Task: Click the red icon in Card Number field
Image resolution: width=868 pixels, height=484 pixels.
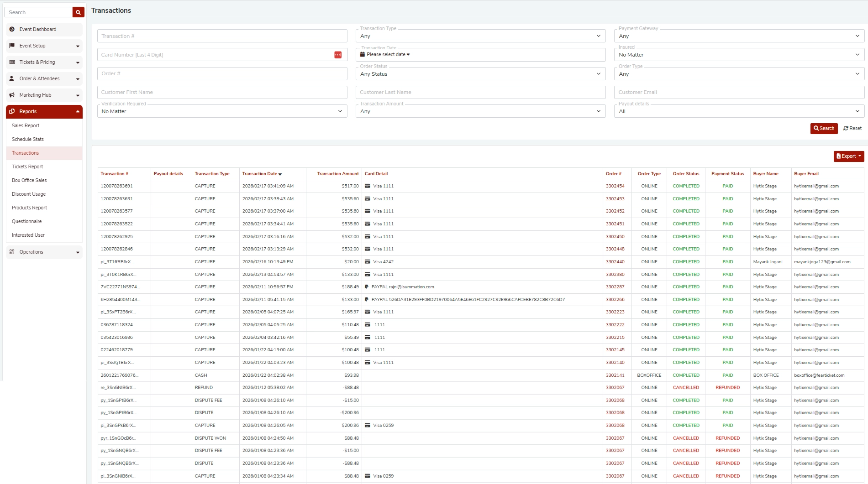Action: coord(338,55)
